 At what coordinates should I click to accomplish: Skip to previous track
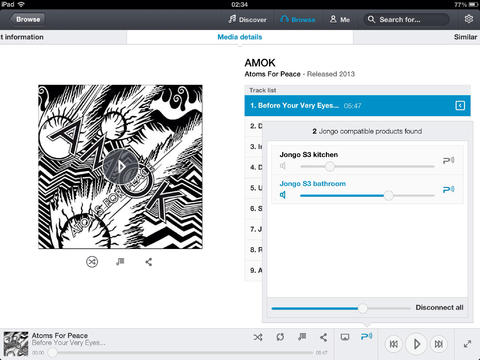394,344
